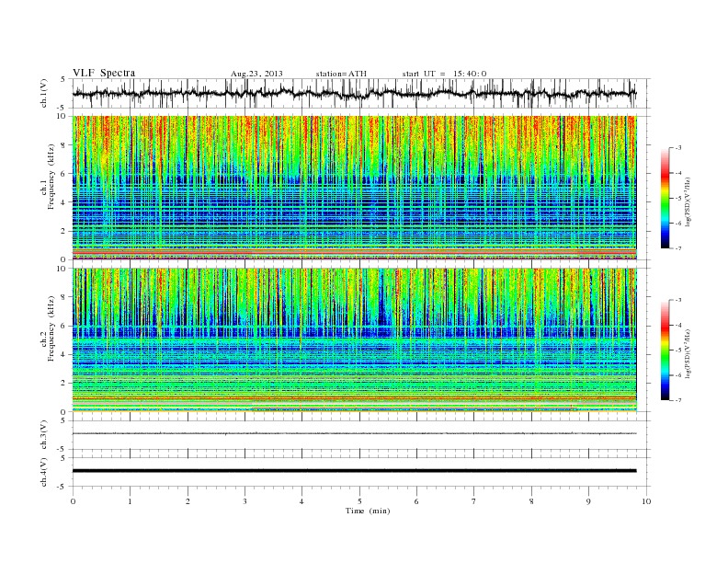This screenshot has height=563, width=728.
Task: Click the "2" tick on the Time axis
Action: [x=188, y=501]
